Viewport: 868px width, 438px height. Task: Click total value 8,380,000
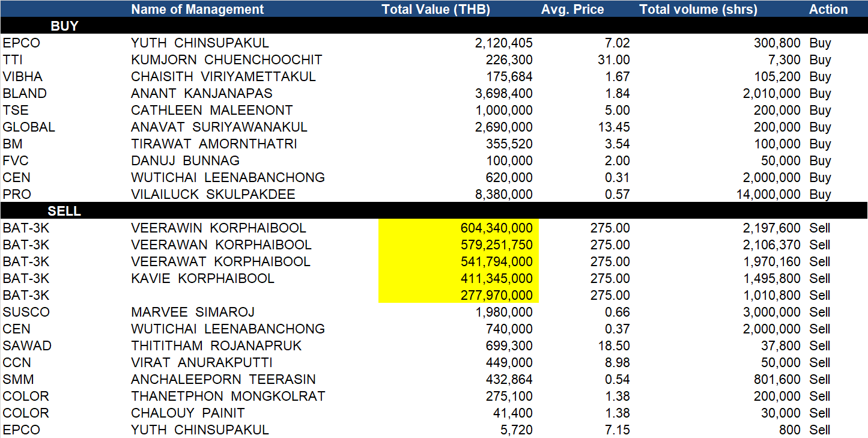[x=503, y=194]
